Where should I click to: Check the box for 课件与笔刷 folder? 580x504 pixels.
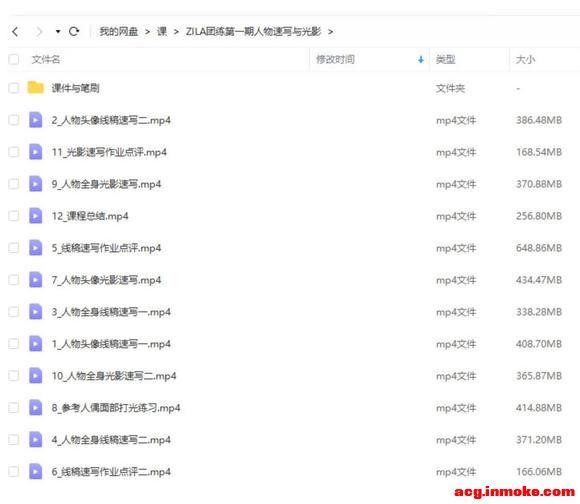click(14, 88)
